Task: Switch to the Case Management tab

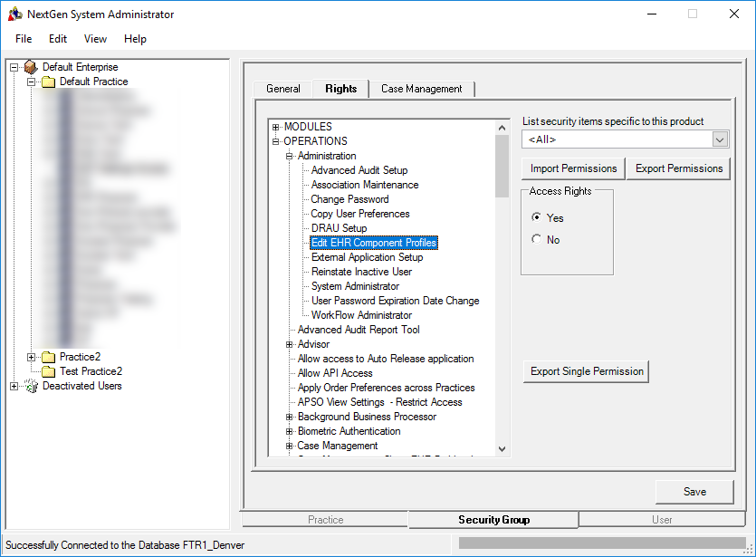Action: (x=422, y=90)
